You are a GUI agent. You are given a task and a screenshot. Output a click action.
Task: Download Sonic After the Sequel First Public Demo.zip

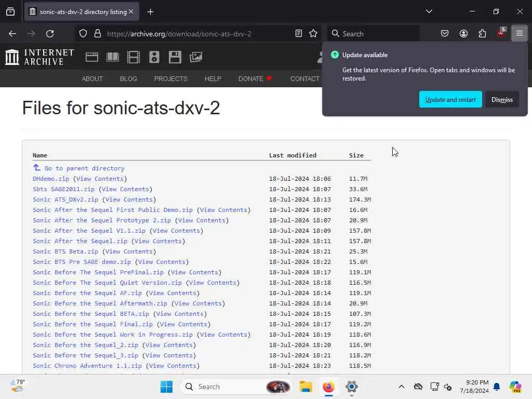click(113, 210)
